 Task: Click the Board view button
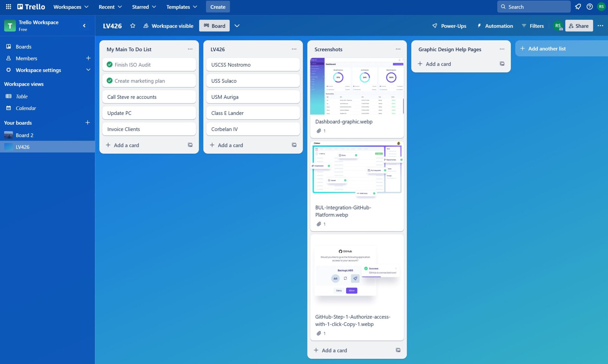(x=214, y=26)
